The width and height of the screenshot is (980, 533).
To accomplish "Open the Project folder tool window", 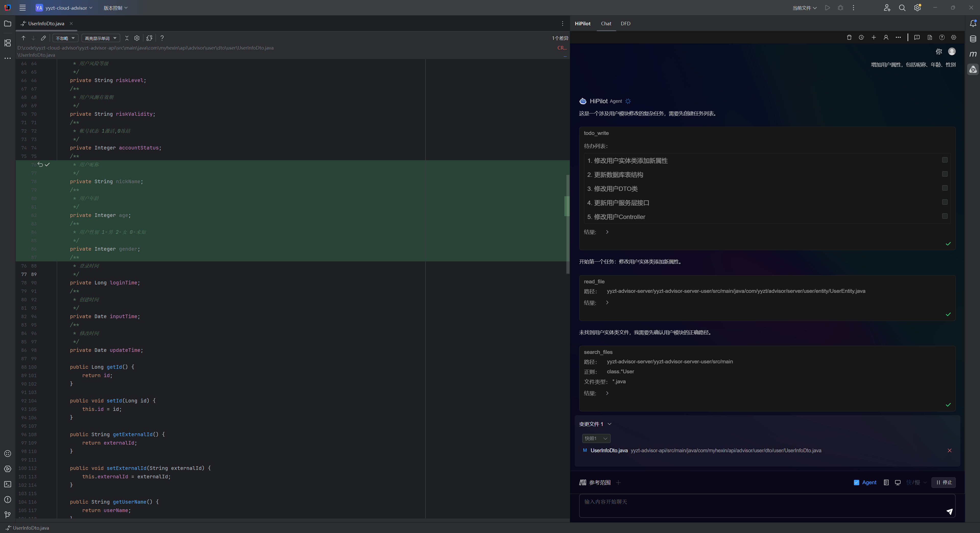I will tap(8, 24).
